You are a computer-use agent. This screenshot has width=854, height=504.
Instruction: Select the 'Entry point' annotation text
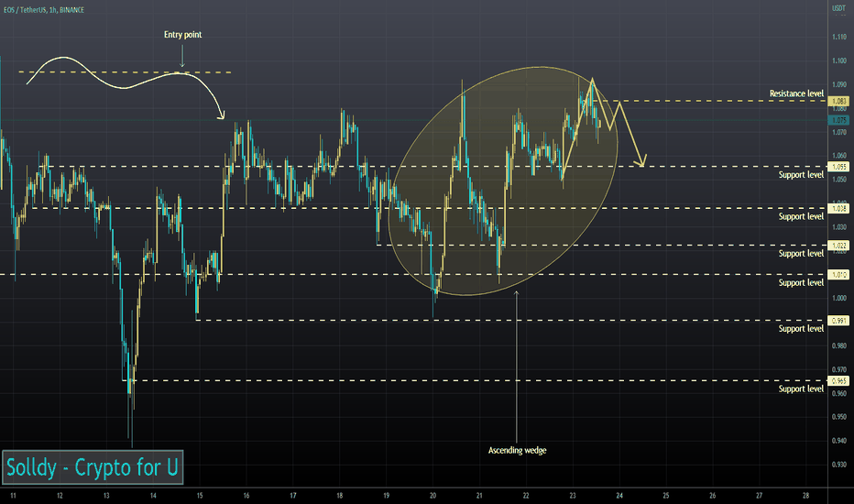[182, 34]
